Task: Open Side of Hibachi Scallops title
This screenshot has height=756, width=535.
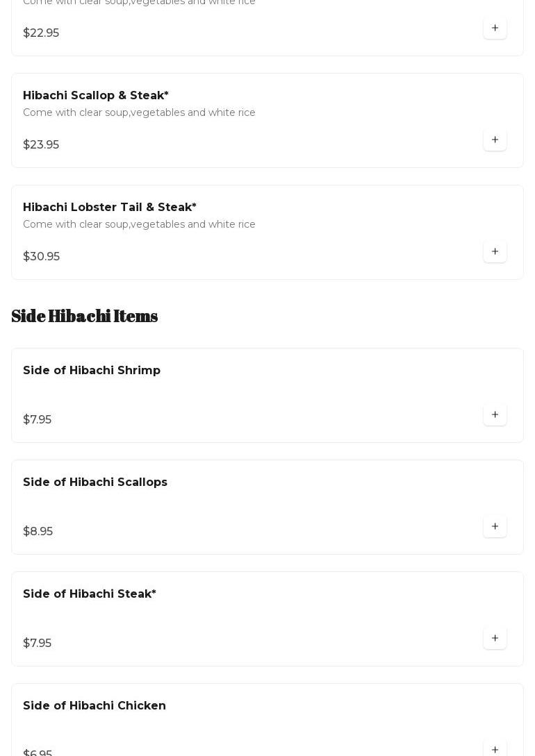Action: point(95,482)
